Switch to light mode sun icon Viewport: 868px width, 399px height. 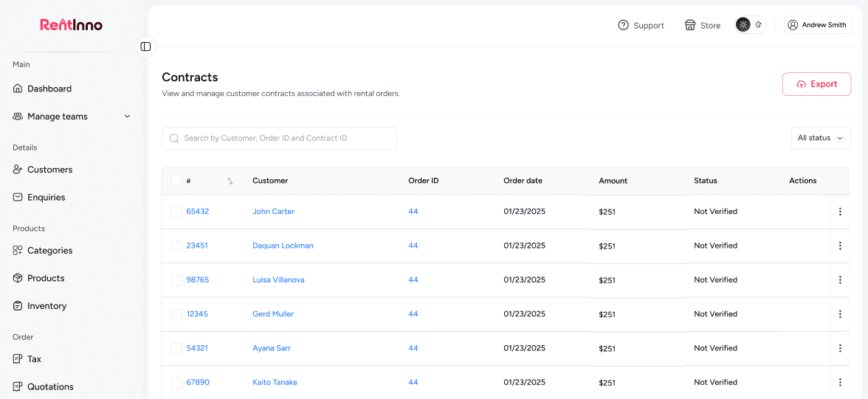743,24
